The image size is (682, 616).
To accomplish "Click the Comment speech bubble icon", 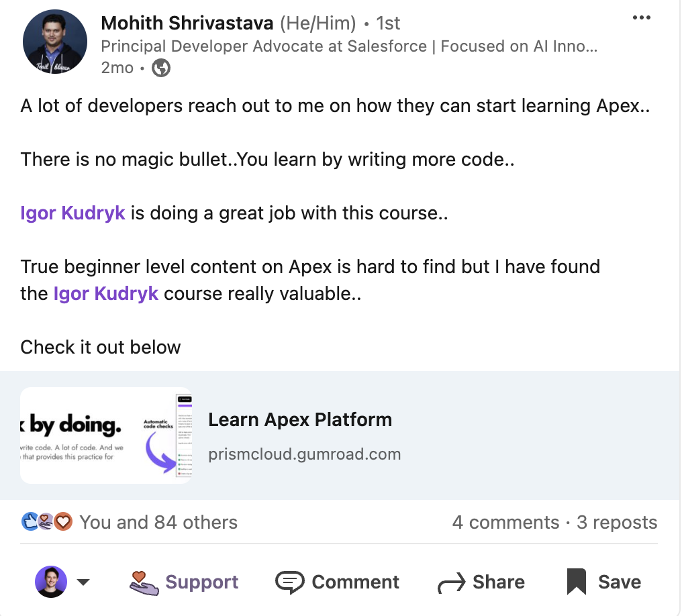I will point(289,582).
